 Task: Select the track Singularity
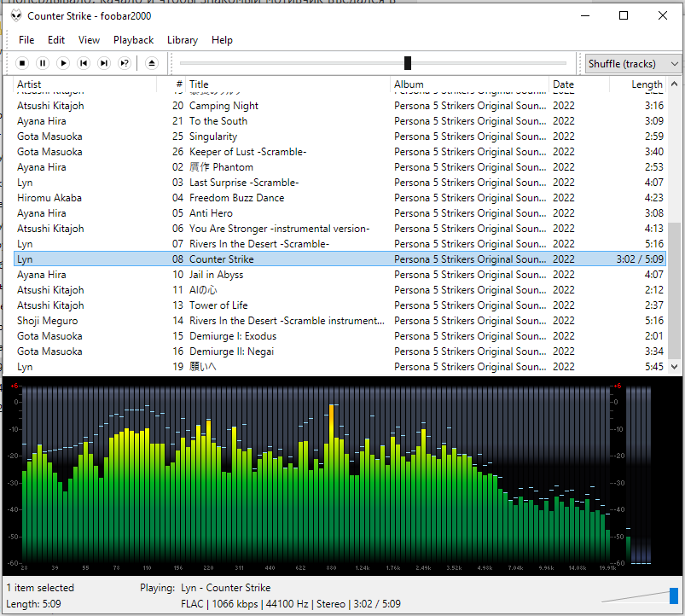coord(340,137)
